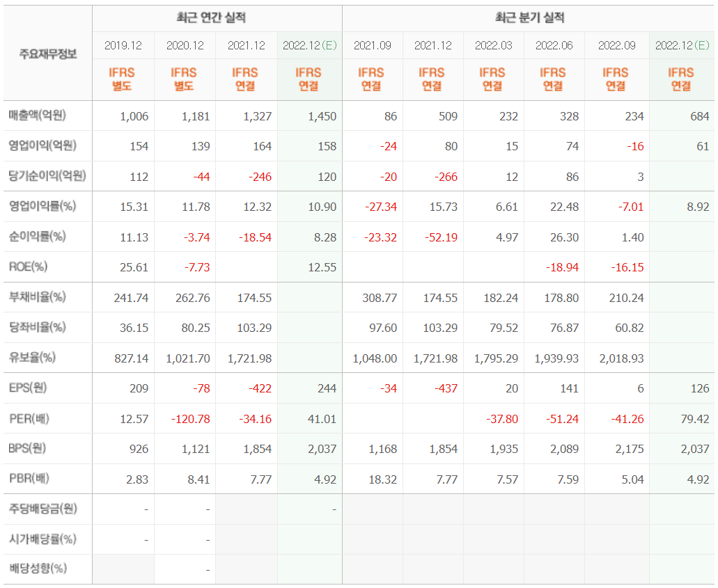718x588 pixels.
Task: Click the 최근 연간 실적 header
Action: pyautogui.click(x=211, y=17)
